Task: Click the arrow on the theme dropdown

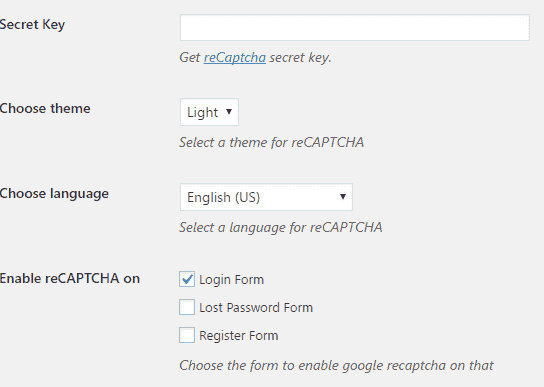Action: (229, 112)
